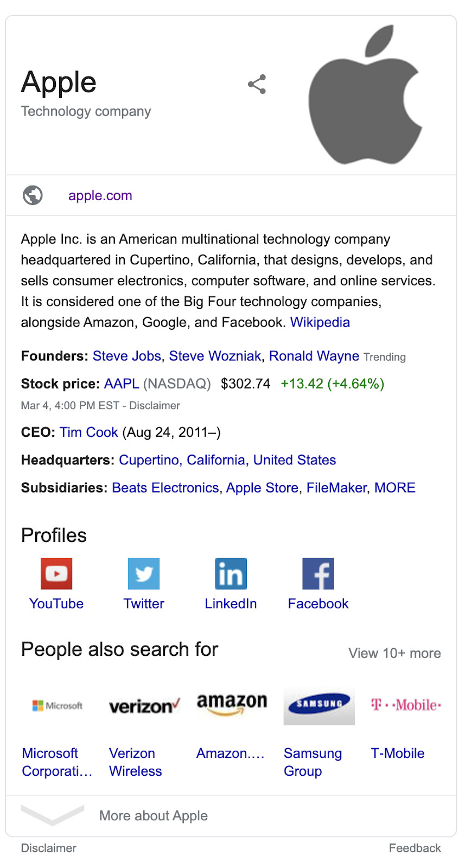The width and height of the screenshot is (465, 868).
Task: Click the Samsung Group thumbnail
Action: click(319, 705)
